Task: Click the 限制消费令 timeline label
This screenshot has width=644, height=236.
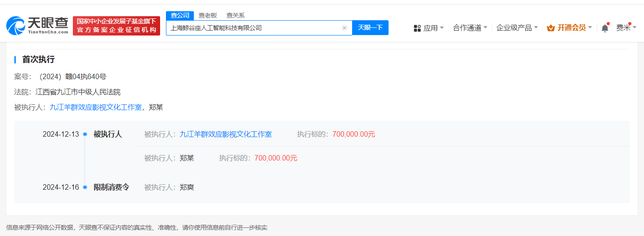Action: tap(112, 187)
